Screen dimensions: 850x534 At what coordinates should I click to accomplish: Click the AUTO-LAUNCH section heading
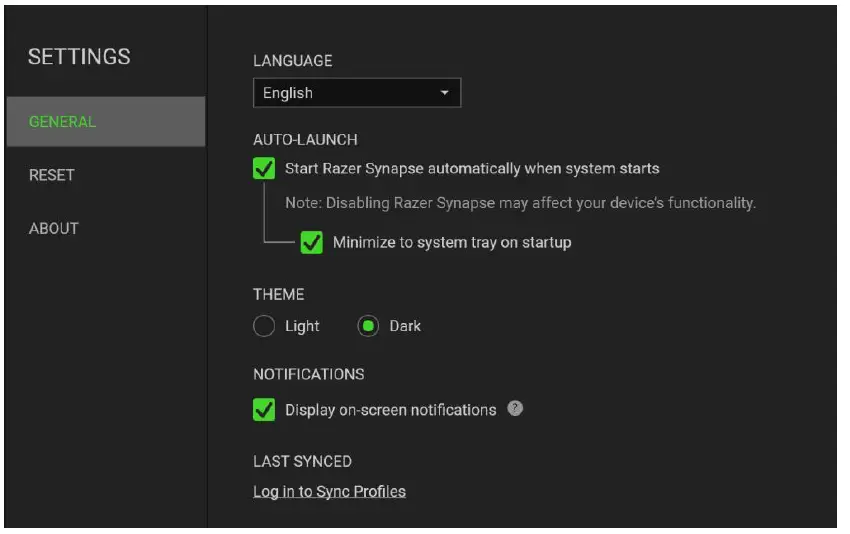pyautogui.click(x=305, y=140)
